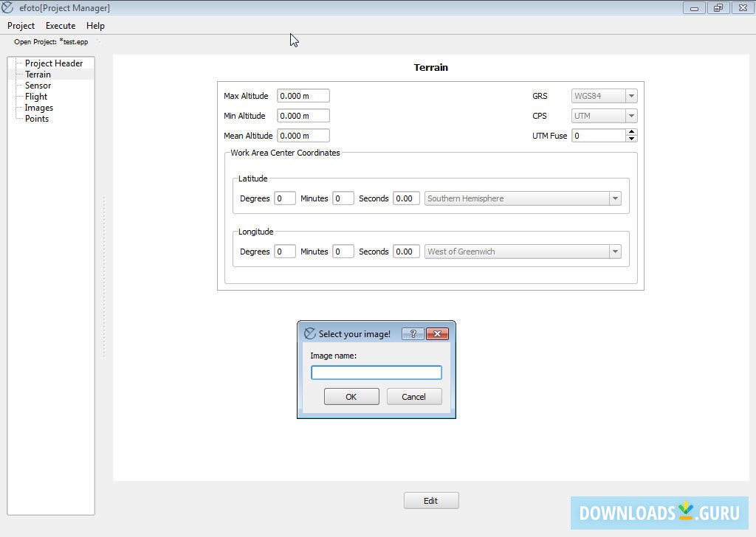Click the Longitude Minutes field

[343, 252]
